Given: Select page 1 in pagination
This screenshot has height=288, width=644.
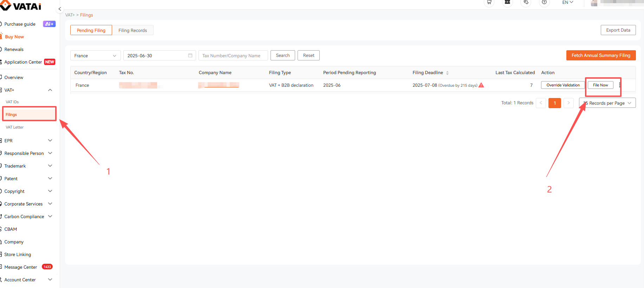Looking at the screenshot, I should [555, 103].
